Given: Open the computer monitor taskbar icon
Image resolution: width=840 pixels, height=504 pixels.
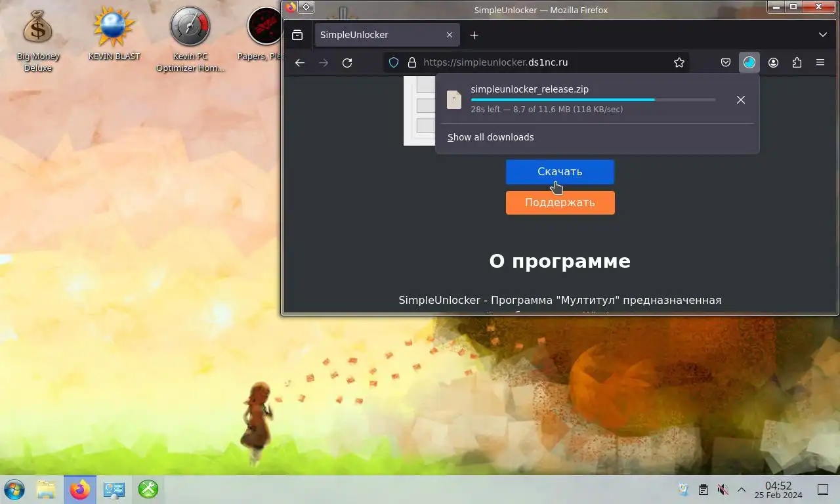Looking at the screenshot, I should [114, 490].
